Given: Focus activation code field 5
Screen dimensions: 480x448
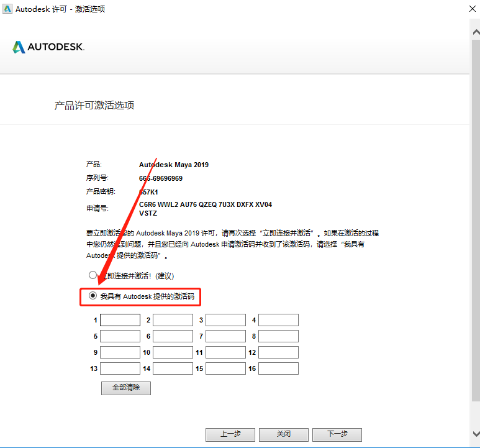Looking at the screenshot, I should [x=120, y=336].
